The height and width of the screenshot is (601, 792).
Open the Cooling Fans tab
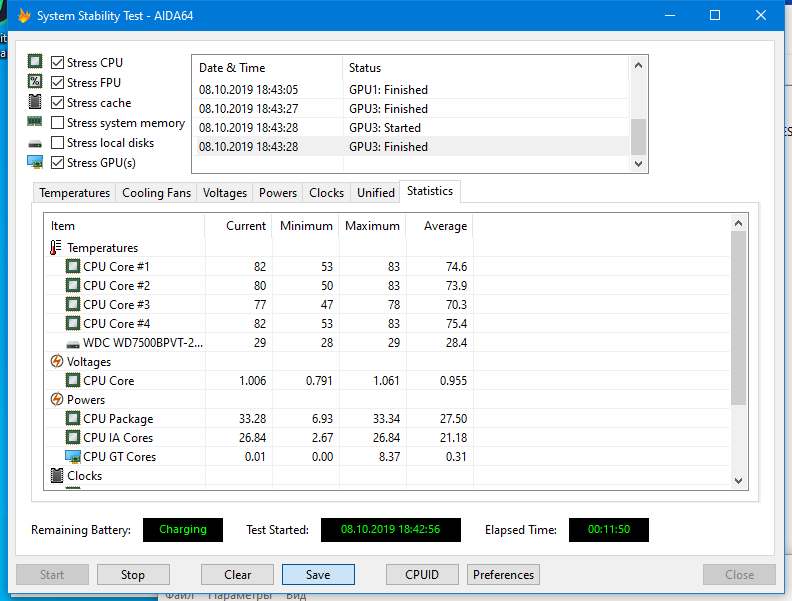(157, 193)
